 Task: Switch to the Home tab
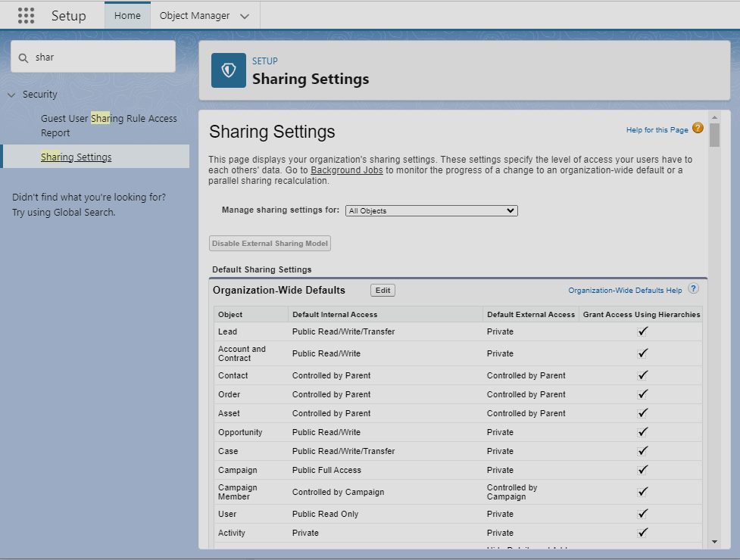(127, 16)
